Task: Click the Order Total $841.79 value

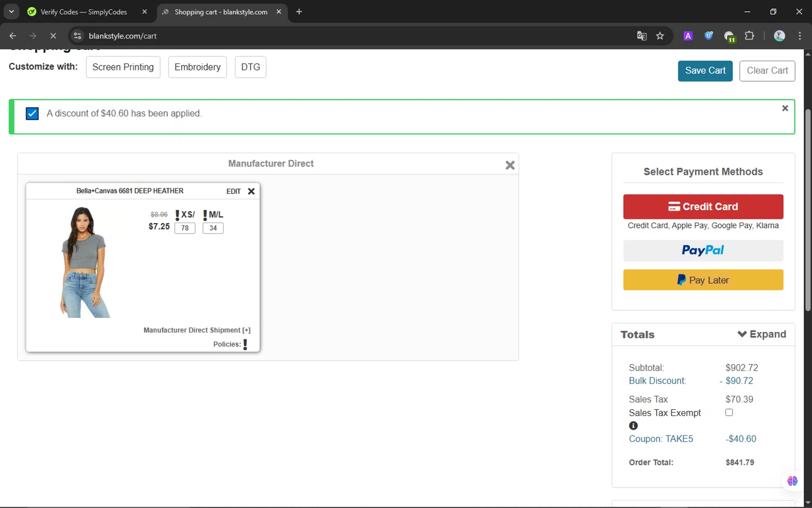Action: (x=739, y=463)
